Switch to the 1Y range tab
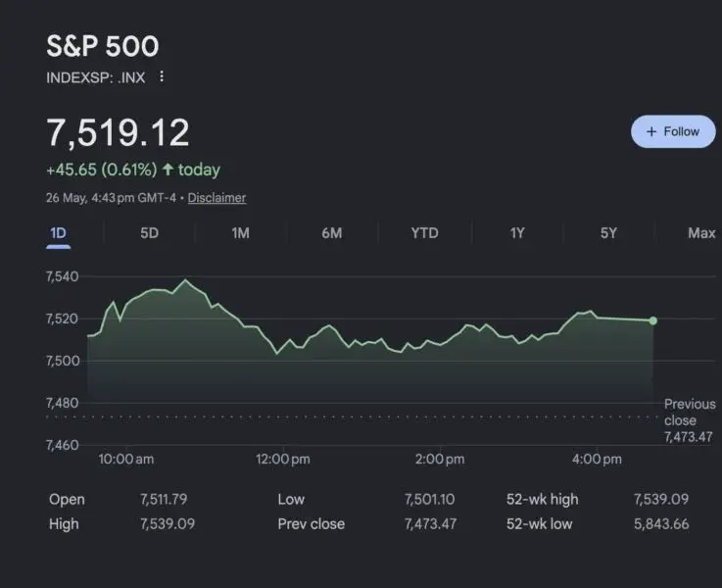The width and height of the screenshot is (722, 588). [517, 233]
